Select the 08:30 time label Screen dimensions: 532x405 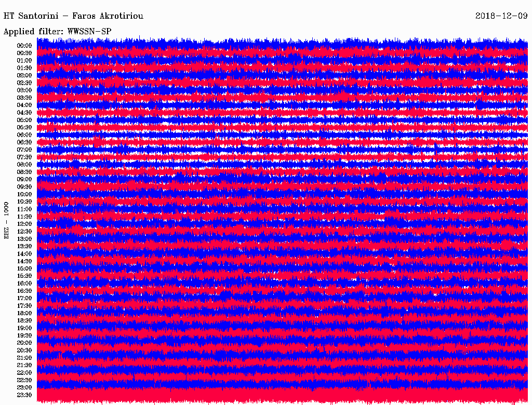pyautogui.click(x=24, y=172)
